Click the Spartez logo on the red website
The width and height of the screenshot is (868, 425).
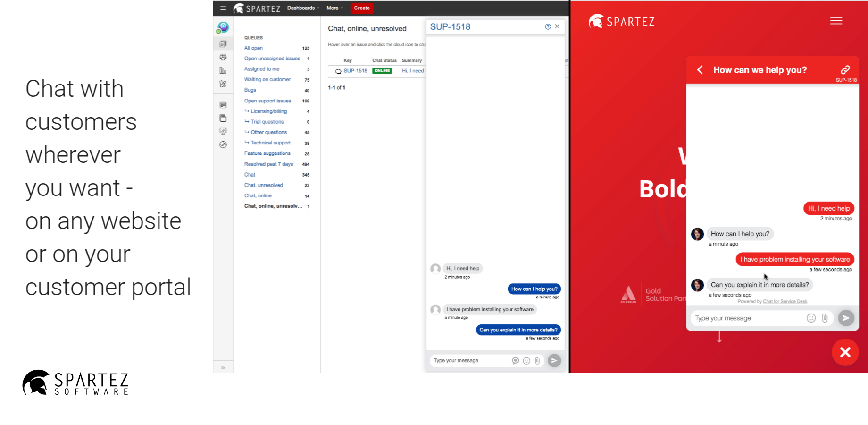(622, 21)
